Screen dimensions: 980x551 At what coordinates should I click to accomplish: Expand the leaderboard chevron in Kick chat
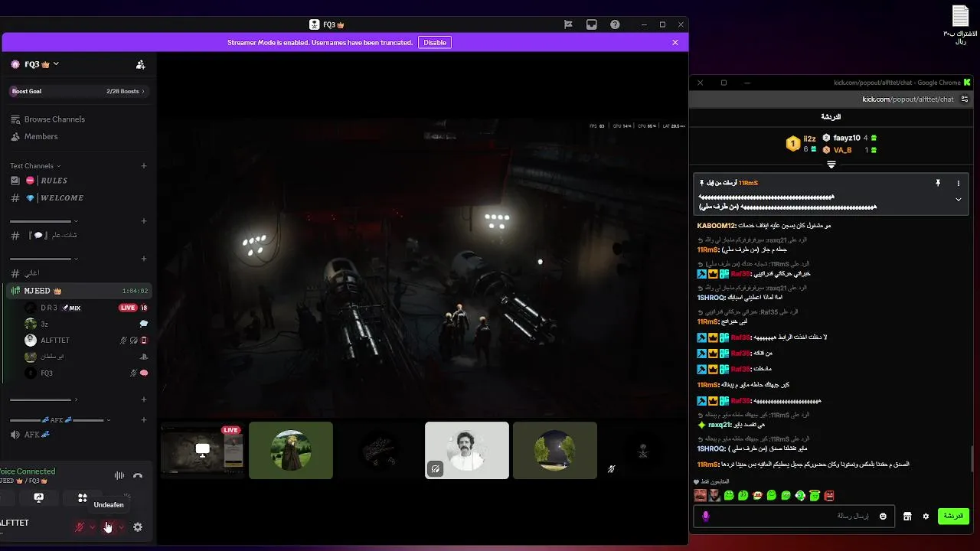[831, 165]
